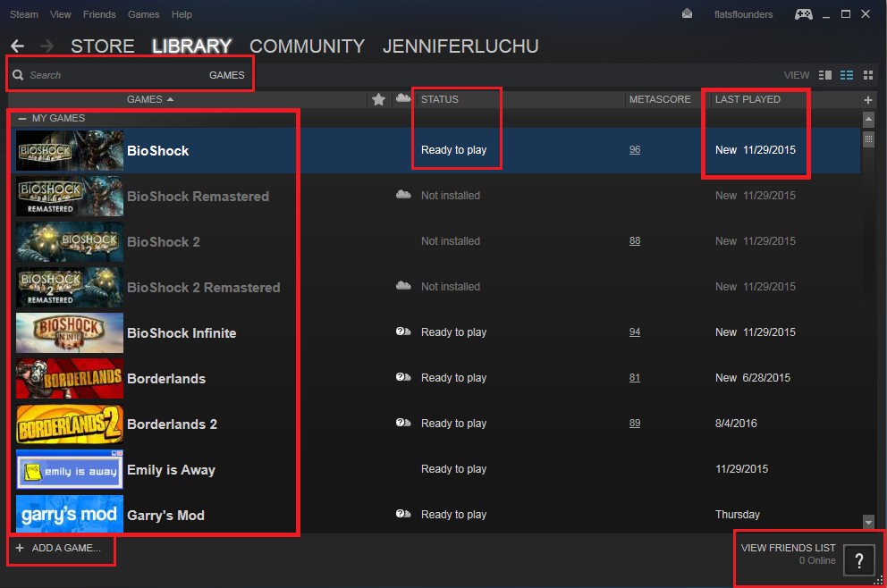Screen dimensions: 887x588
Task: Switch to the STORE tab
Action: (103, 46)
